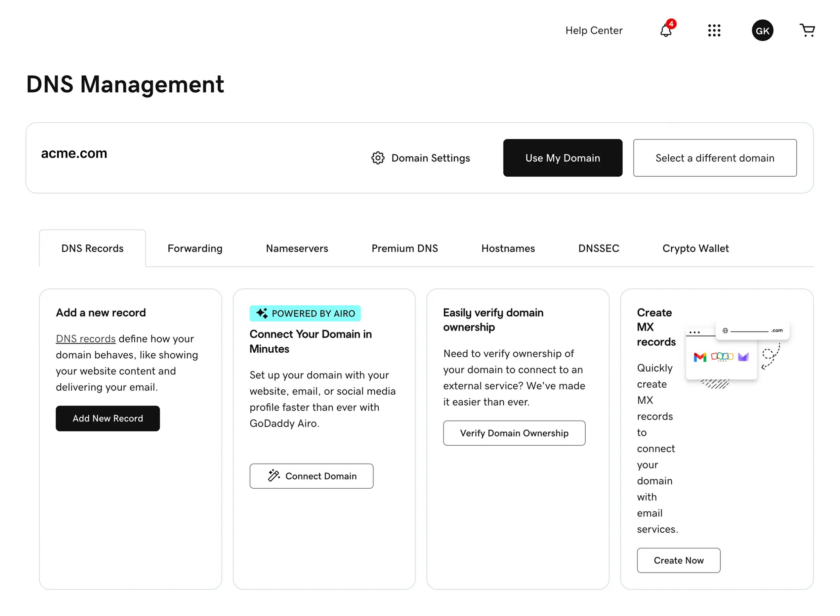Click the Add a new record heading
Screen dimensions: 840x616
(x=101, y=313)
